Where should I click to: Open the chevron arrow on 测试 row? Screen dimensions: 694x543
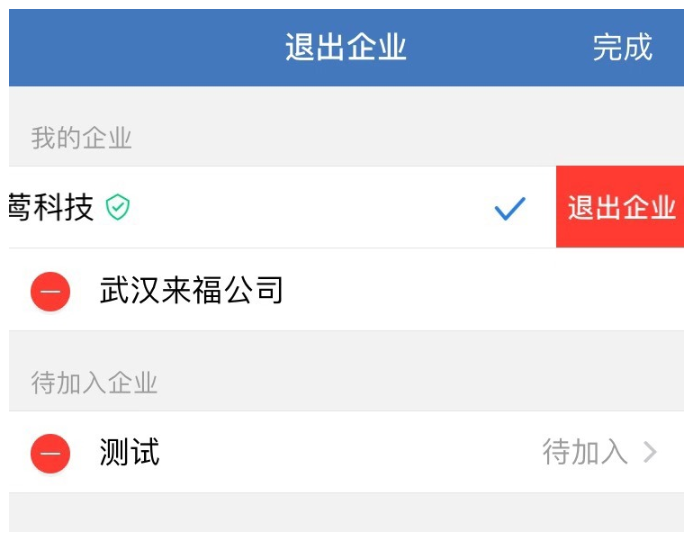coord(650,452)
